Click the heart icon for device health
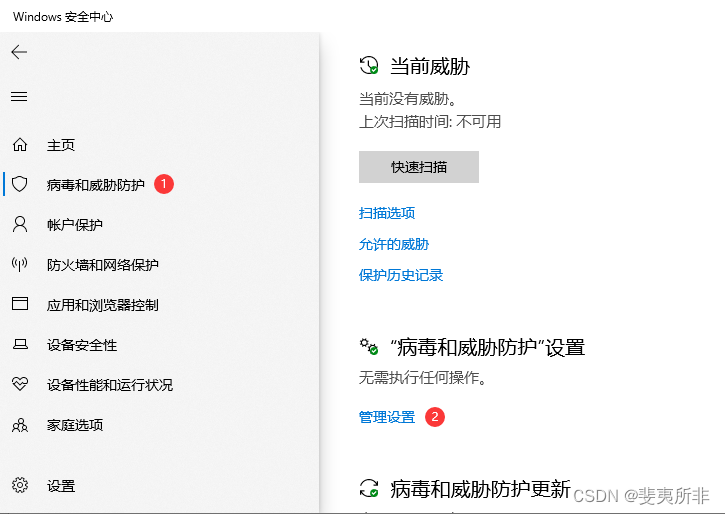This screenshot has width=725, height=514. tap(20, 384)
